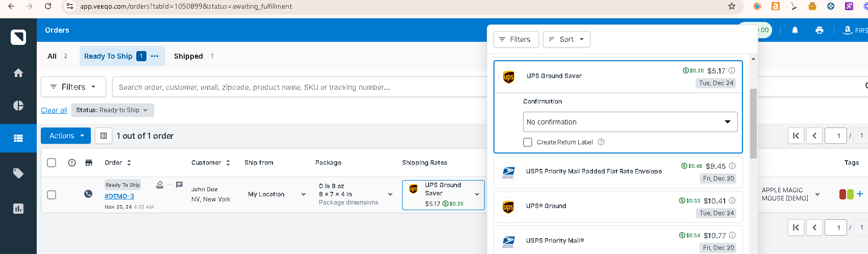Select the USPS Priority Mail® rate option
868x254 pixels.
click(618, 240)
